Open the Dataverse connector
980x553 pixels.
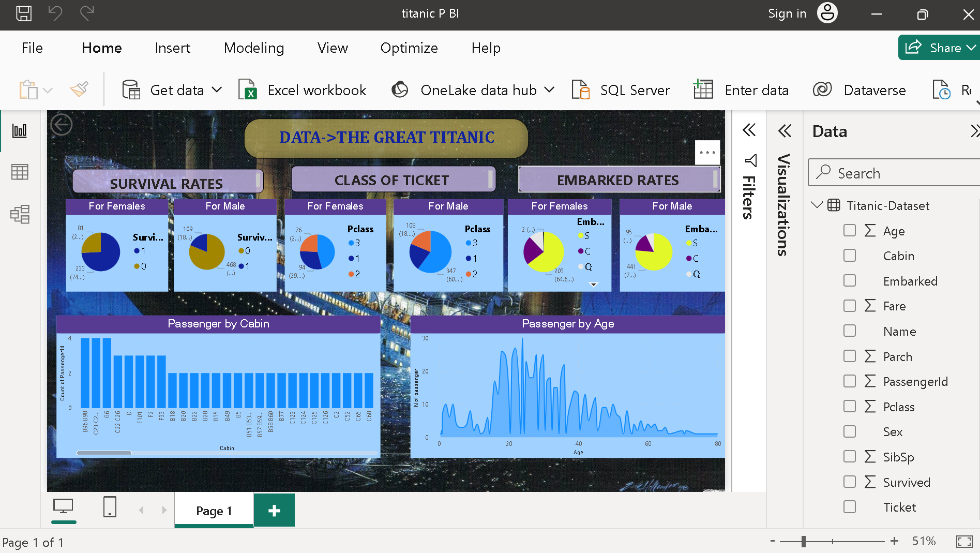(822, 89)
